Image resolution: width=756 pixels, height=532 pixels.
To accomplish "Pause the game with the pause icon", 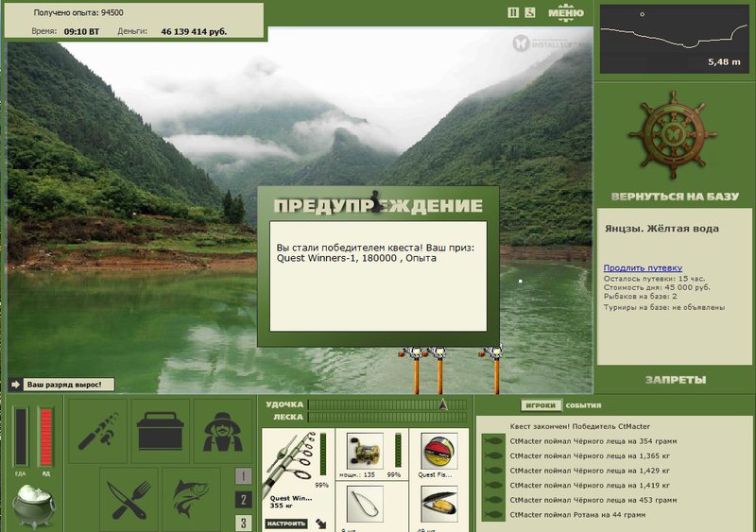I will pyautogui.click(x=513, y=12).
